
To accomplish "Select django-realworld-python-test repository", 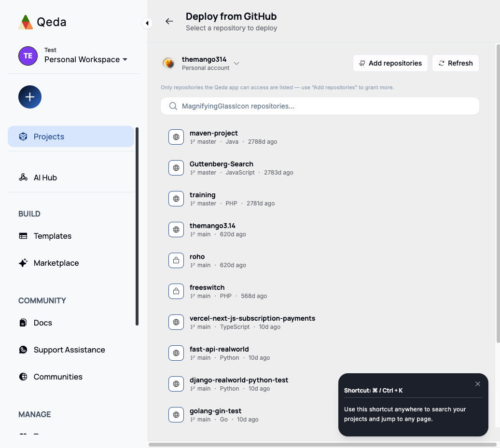I will (x=320, y=384).
